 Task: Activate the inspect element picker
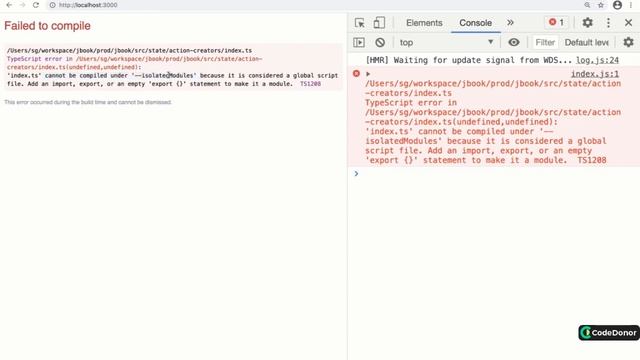coord(360,23)
